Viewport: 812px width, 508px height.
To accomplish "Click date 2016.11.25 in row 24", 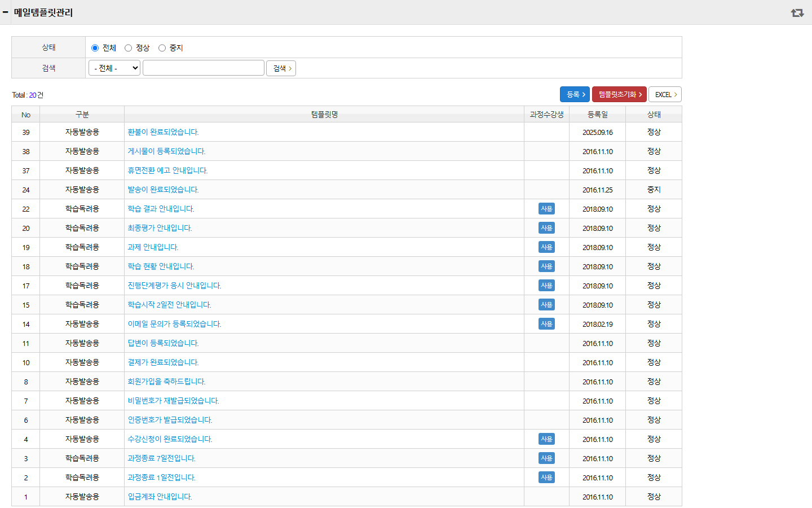I will pos(598,190).
